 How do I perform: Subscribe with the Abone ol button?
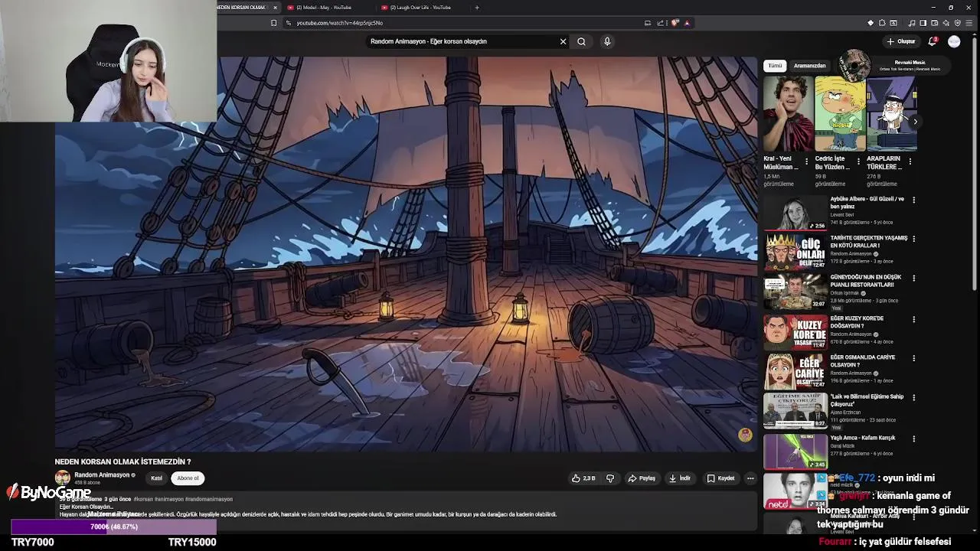188,478
